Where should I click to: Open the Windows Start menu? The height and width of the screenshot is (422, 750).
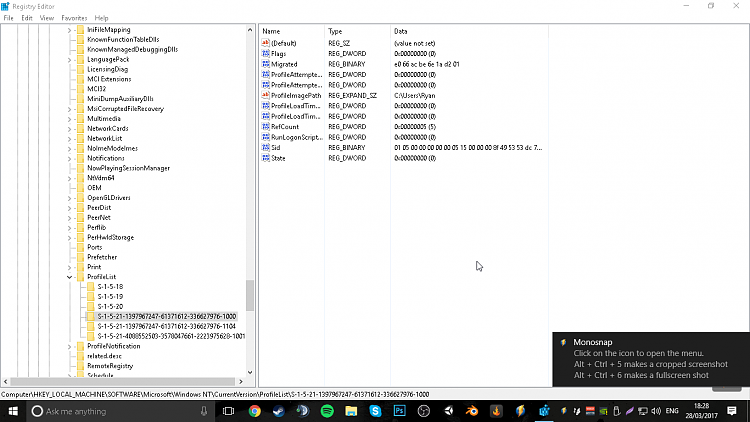point(13,411)
